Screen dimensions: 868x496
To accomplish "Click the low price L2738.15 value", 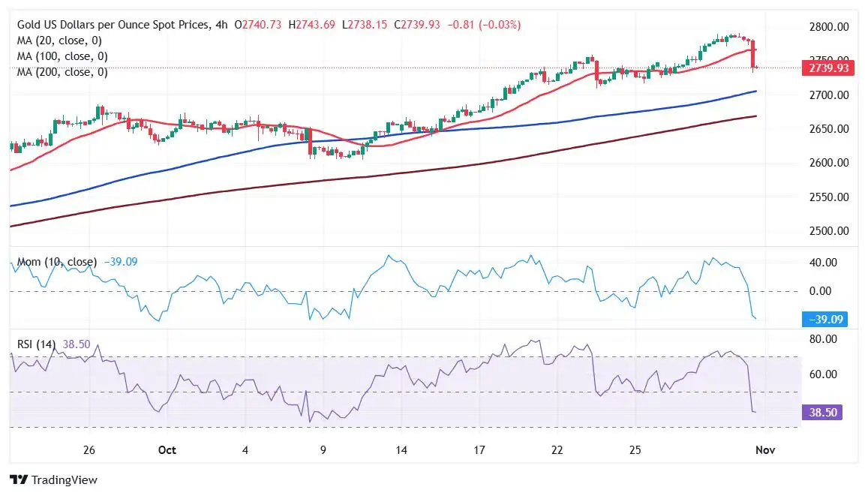I will (x=365, y=25).
